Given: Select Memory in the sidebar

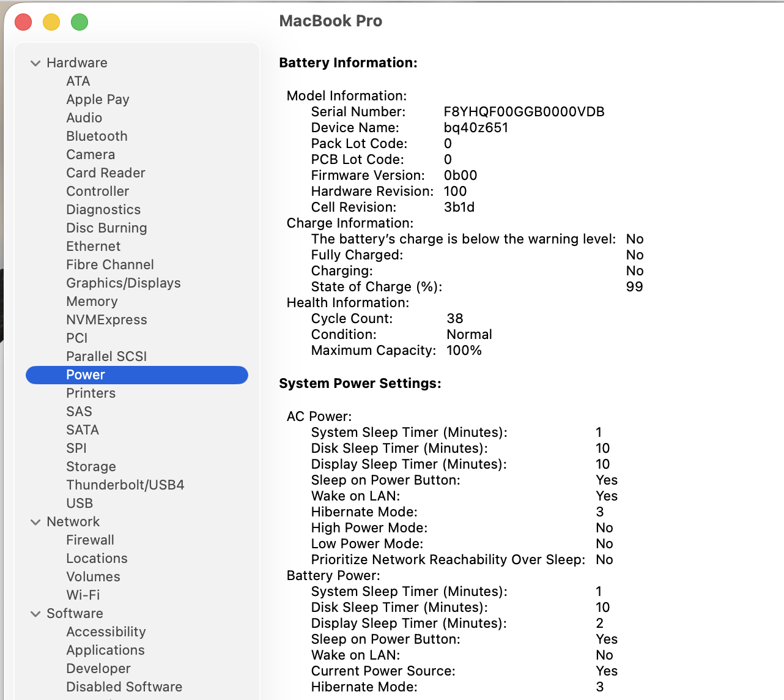Looking at the screenshot, I should point(92,302).
